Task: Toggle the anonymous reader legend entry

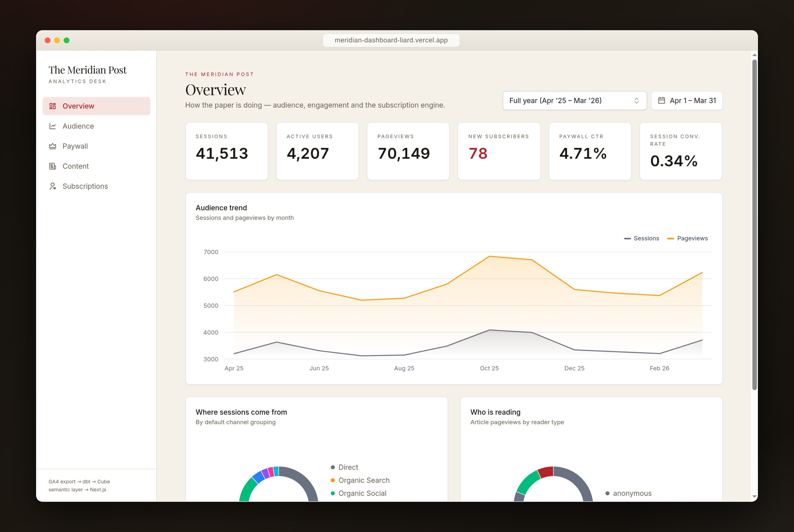Action: tap(628, 493)
